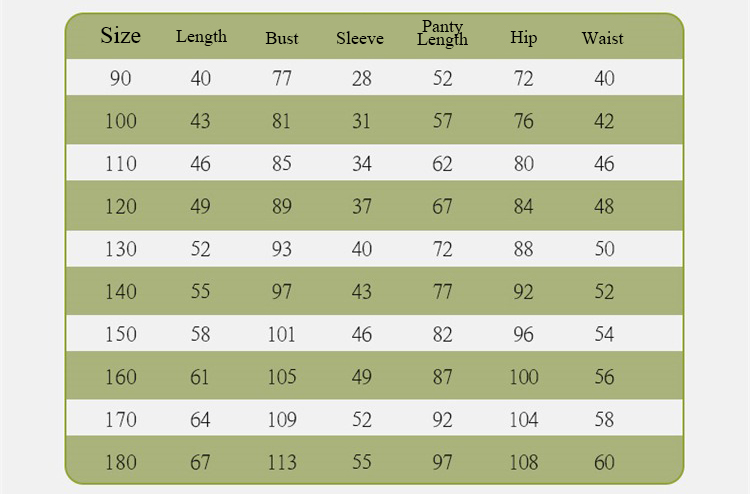
Task: Click the size 180 cell
Action: 121,462
